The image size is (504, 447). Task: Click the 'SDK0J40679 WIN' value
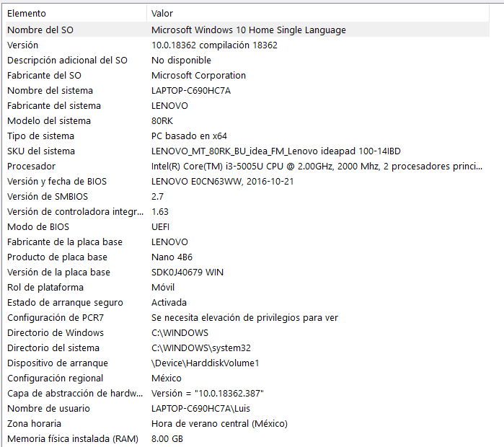pyautogui.click(x=187, y=272)
